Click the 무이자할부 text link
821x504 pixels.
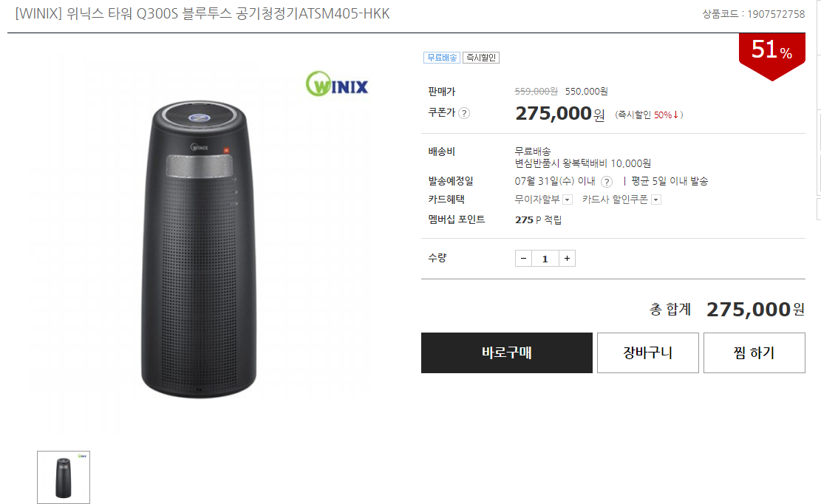[x=537, y=200]
